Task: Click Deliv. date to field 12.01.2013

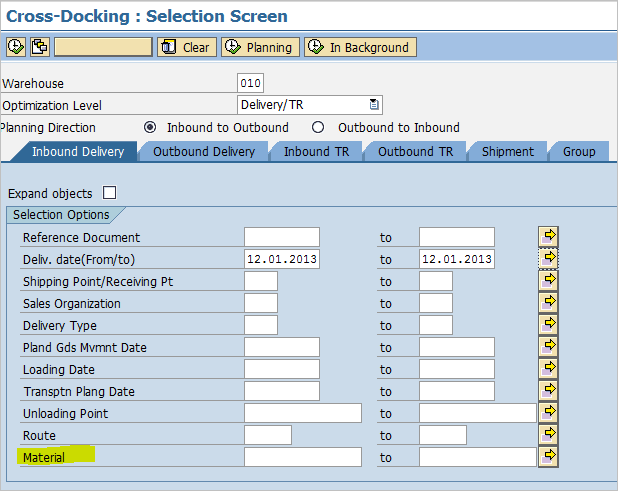Action: tap(457, 259)
